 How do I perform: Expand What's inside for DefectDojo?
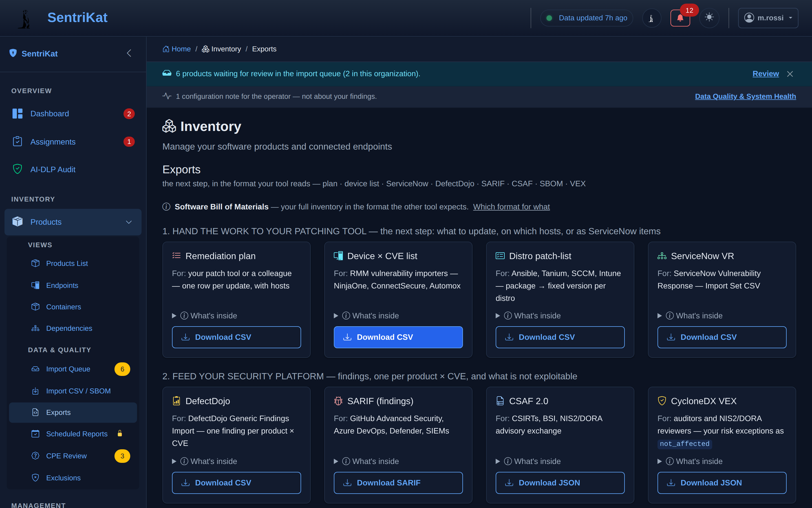[x=205, y=461]
